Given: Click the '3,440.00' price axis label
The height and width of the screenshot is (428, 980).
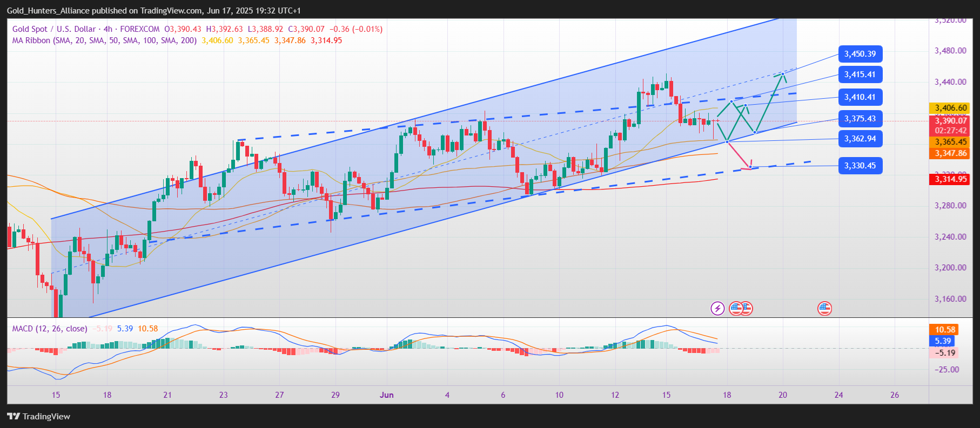Looking at the screenshot, I should (950, 82).
